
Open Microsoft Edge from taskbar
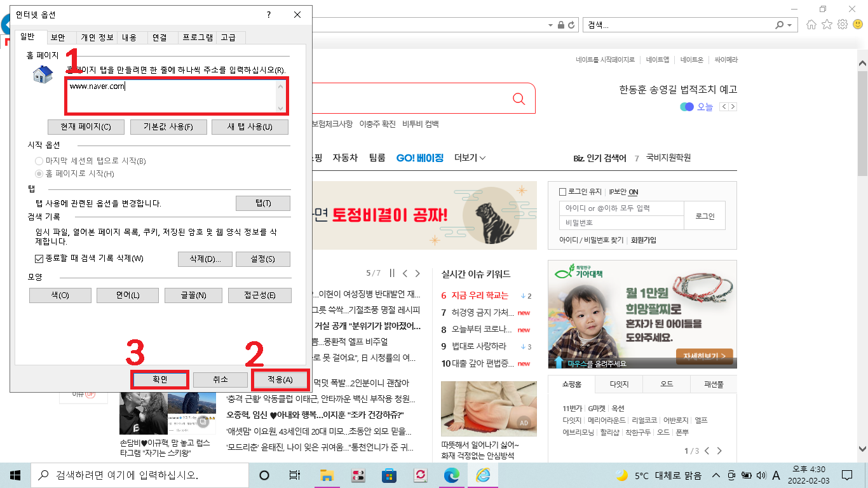click(451, 475)
